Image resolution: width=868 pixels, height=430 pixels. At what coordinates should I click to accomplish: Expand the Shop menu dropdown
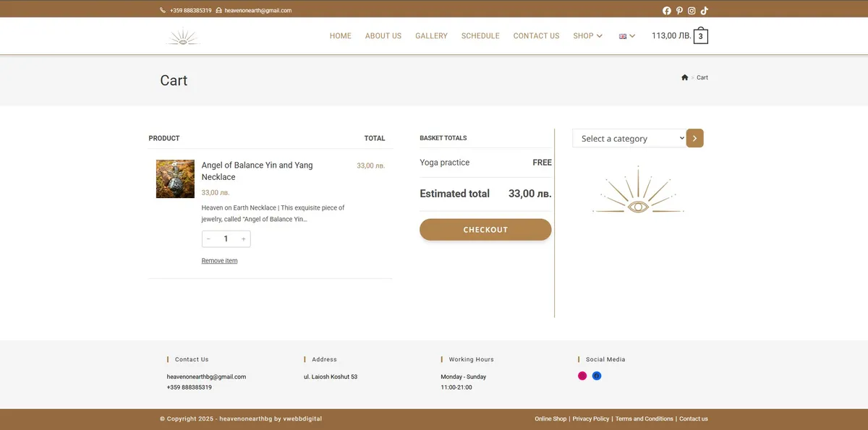point(587,36)
